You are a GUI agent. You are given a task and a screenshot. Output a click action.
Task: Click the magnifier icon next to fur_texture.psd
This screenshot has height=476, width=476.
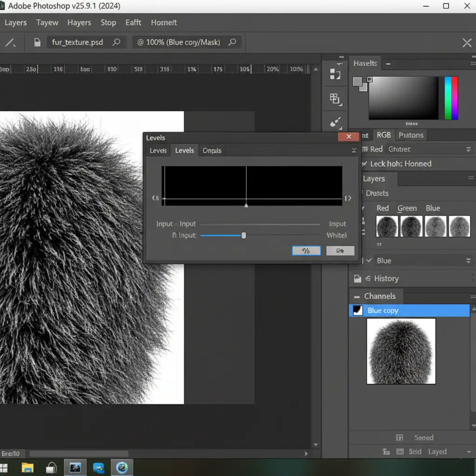pyautogui.click(x=117, y=42)
